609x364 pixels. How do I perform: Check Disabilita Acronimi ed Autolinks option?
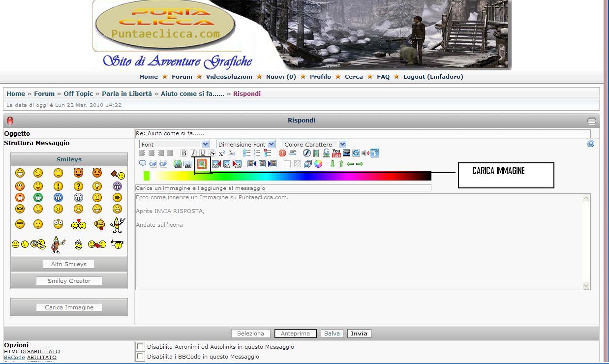(x=140, y=347)
